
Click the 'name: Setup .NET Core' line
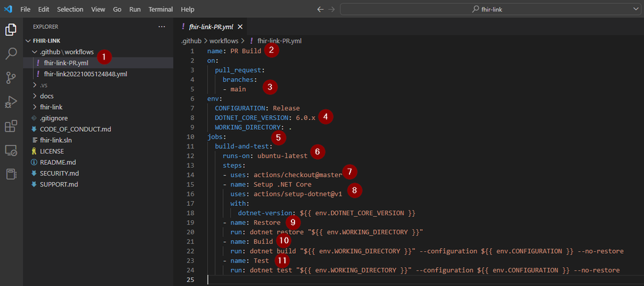point(267,185)
